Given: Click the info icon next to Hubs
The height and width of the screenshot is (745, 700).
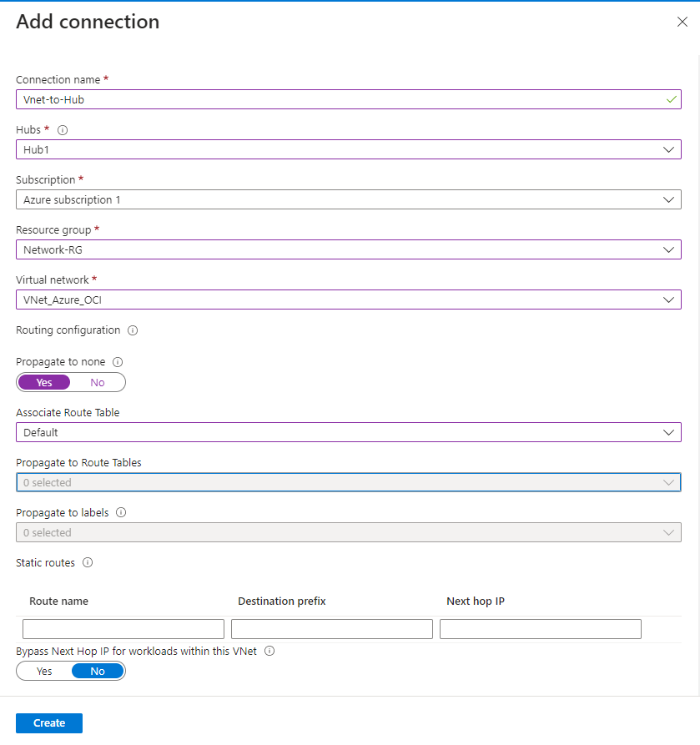Looking at the screenshot, I should tap(63, 130).
